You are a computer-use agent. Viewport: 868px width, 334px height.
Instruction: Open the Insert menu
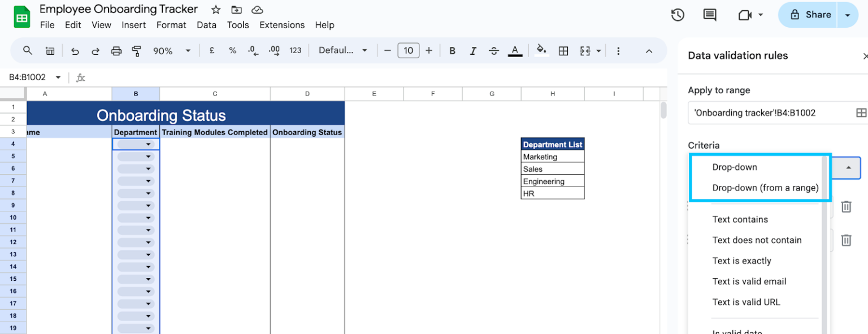pyautogui.click(x=134, y=25)
